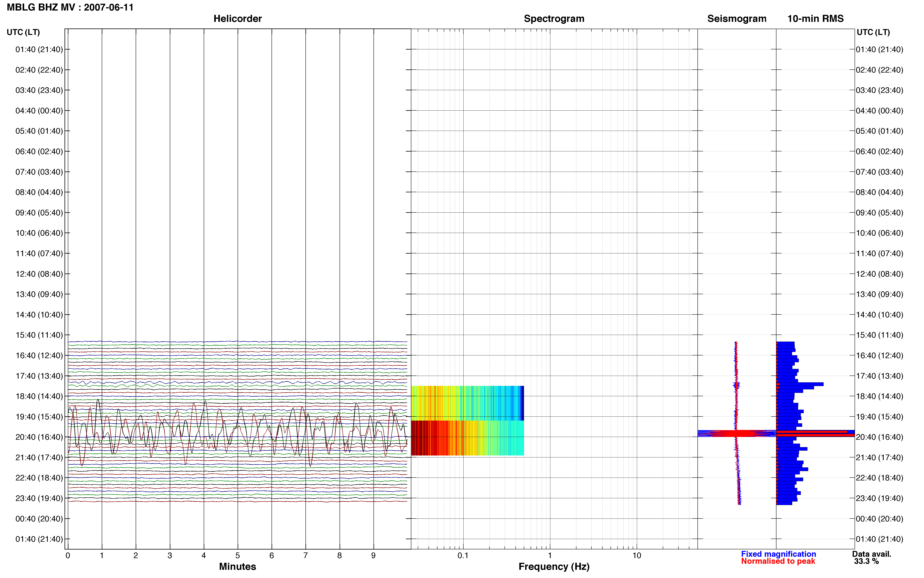This screenshot has width=924, height=578.
Task: Click the left '02:40 (22:40)' time label
Action: tap(39, 70)
